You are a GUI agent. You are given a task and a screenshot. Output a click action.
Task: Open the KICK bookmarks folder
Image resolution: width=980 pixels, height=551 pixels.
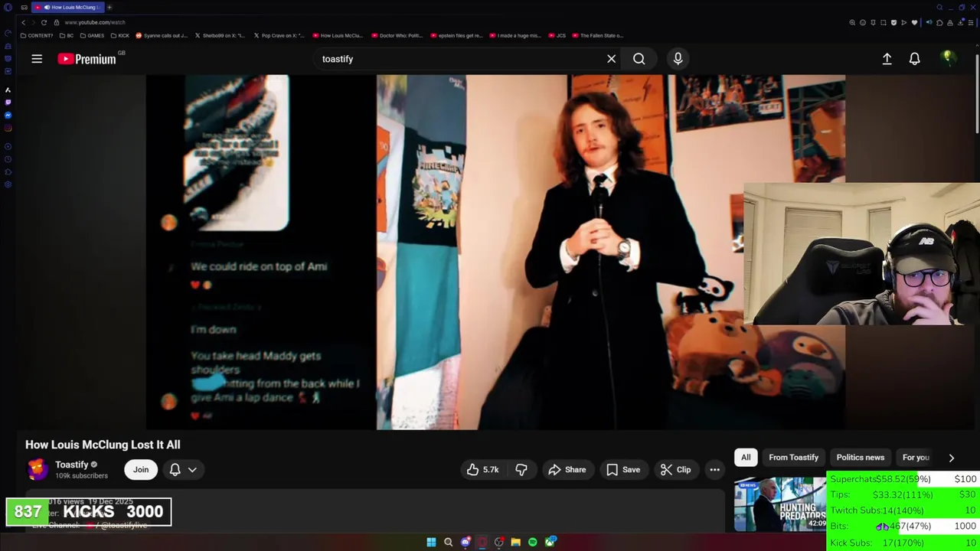click(x=120, y=35)
